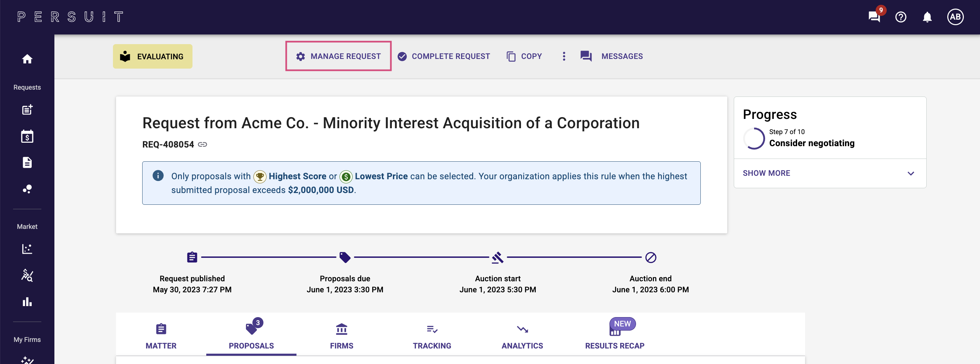Switch to the FIRMS tab
This screenshot has width=980, height=364.
tap(341, 336)
